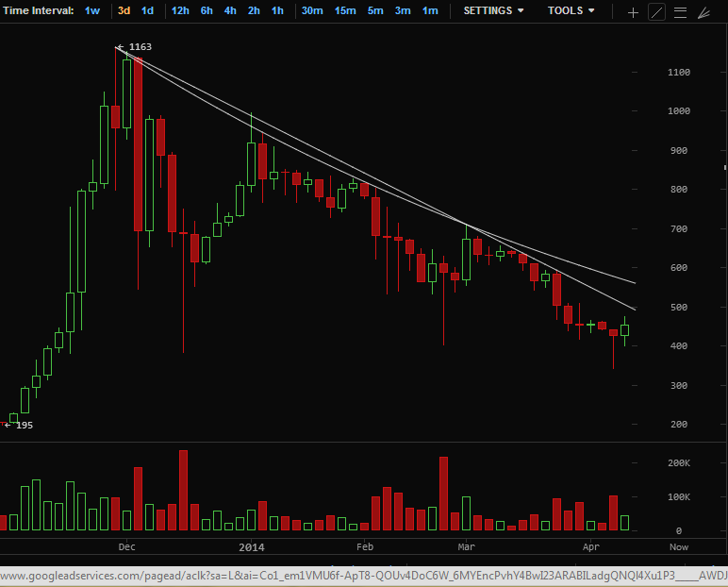This screenshot has width=728, height=587.
Task: Select the trend line drawing tool
Action: [656, 12]
